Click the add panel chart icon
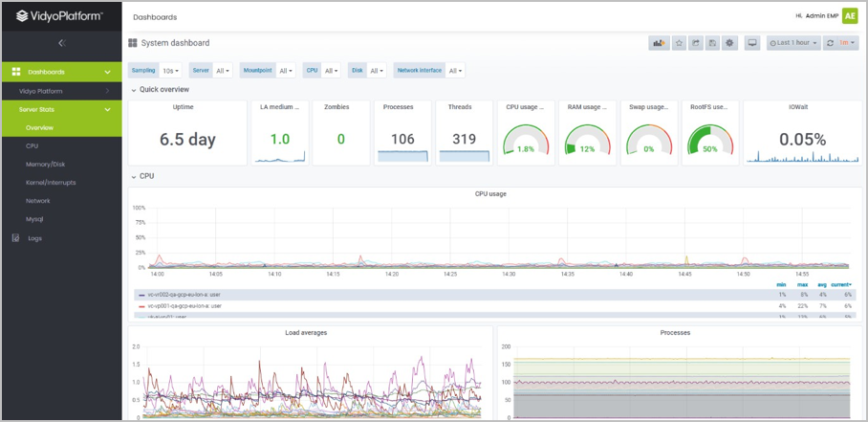 pyautogui.click(x=659, y=43)
